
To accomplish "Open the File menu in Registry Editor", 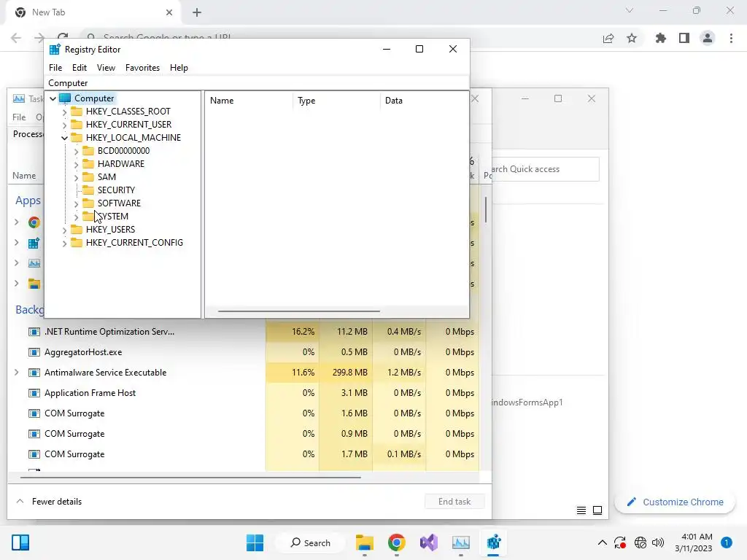I will (x=55, y=68).
